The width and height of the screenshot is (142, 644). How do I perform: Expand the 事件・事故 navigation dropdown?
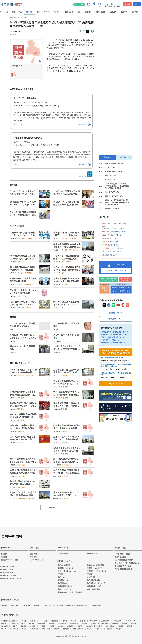click(x=29, y=12)
